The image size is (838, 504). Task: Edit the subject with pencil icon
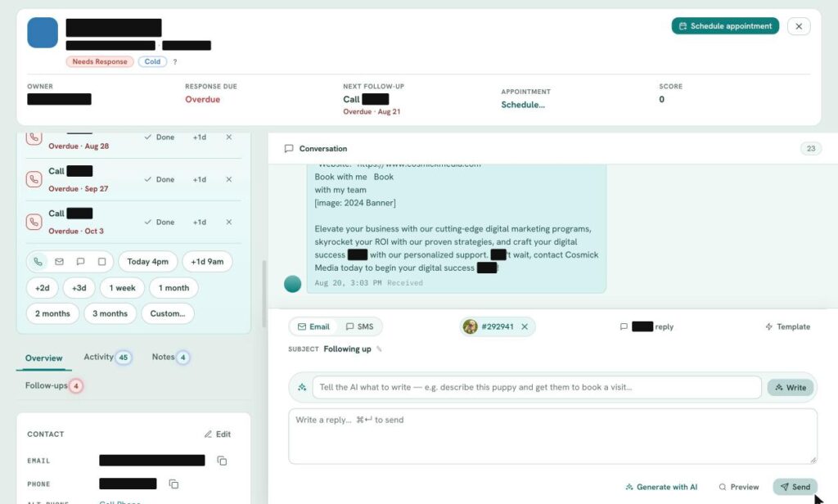pyautogui.click(x=379, y=349)
